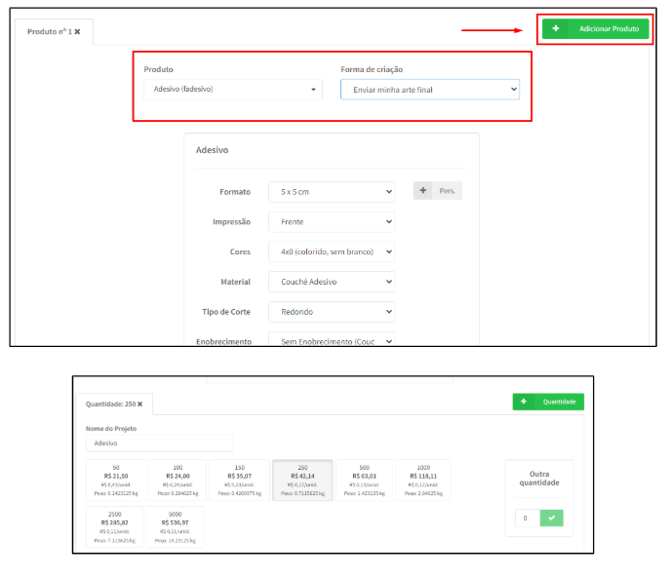Screen dimensions: 670x578
Task: Click the Pers. custom format button
Action: pos(438,191)
